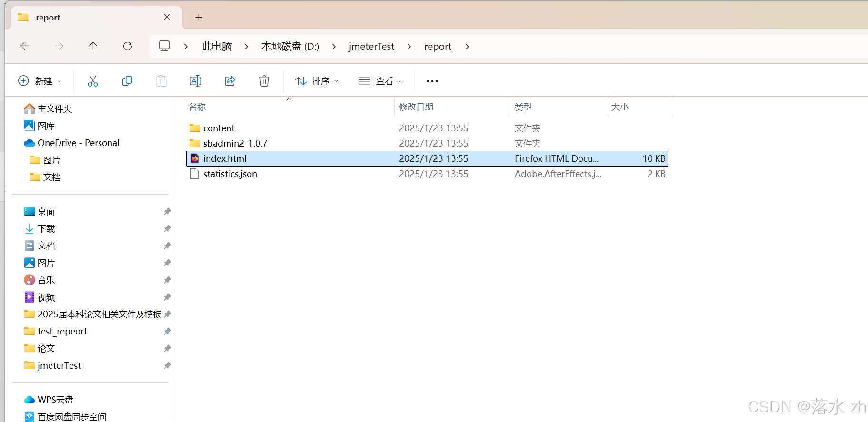
Task: Select the index.html file
Action: click(x=427, y=158)
